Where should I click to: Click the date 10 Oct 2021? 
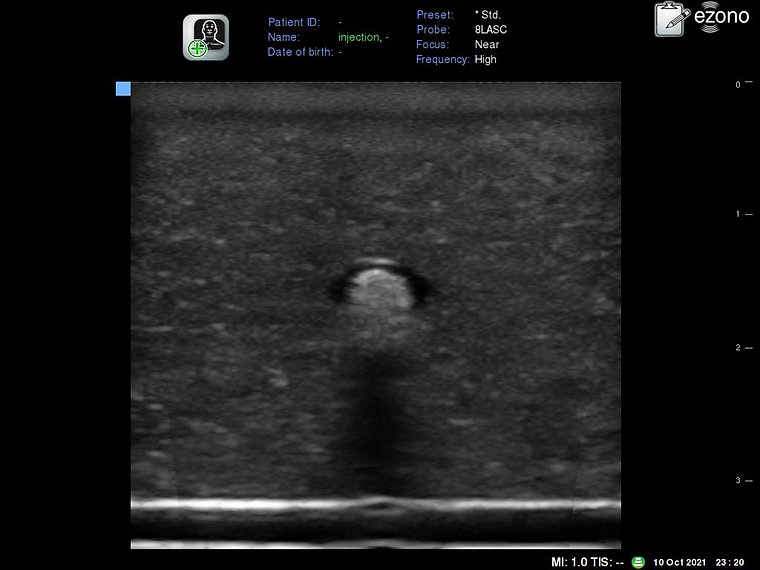680,562
